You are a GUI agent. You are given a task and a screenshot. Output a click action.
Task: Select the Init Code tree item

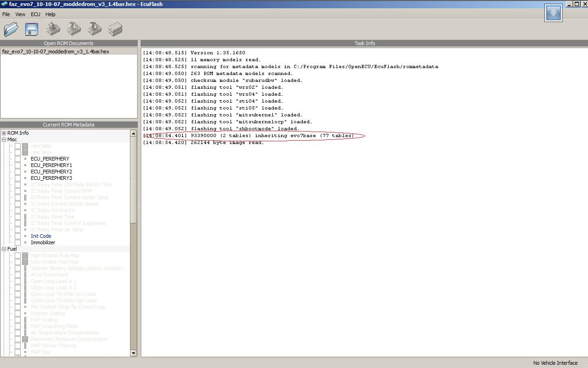tap(41, 236)
